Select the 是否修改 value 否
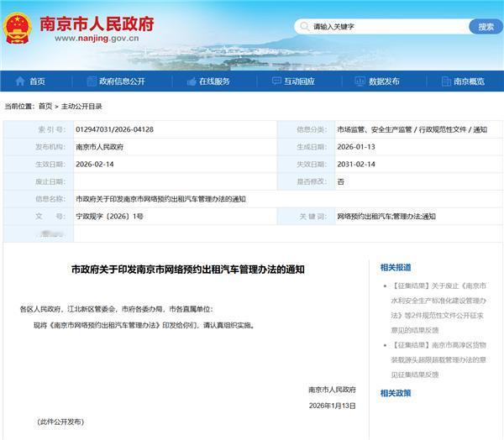The width and height of the screenshot is (504, 440). (x=341, y=181)
